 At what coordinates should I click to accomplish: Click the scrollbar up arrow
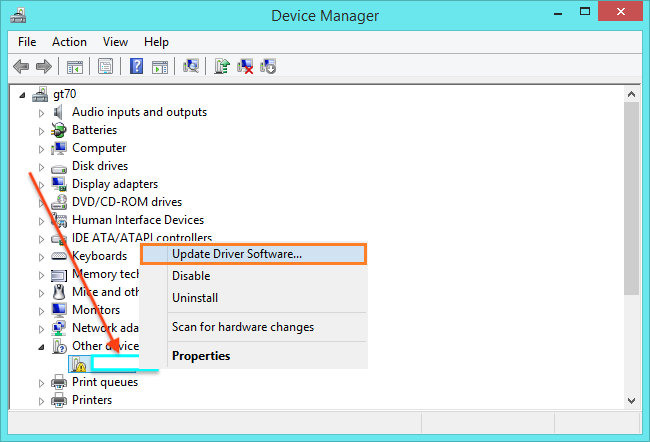coord(631,95)
